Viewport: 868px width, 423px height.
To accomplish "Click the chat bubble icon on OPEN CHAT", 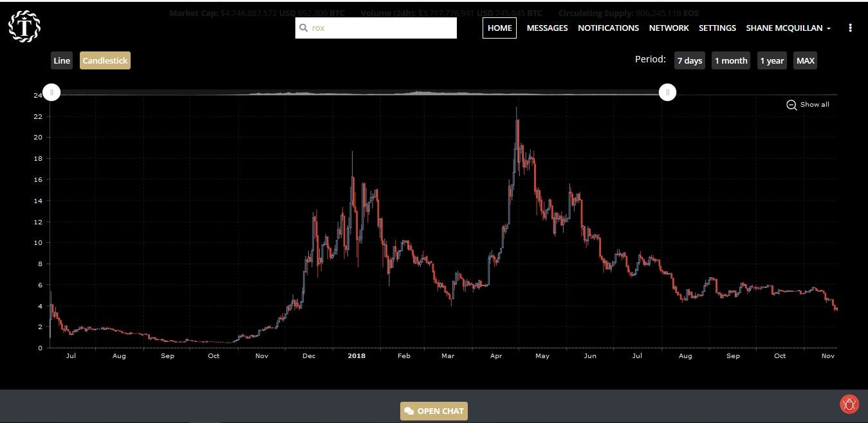I will coord(409,411).
